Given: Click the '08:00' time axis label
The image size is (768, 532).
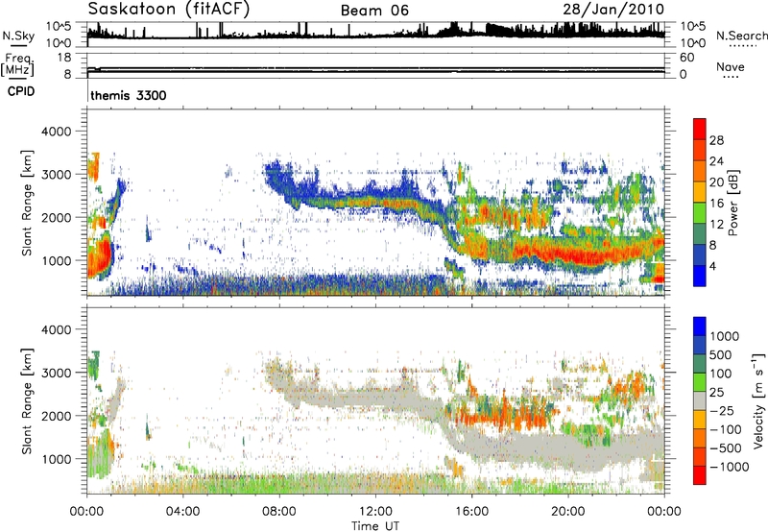Looking at the screenshot, I should tap(279, 512).
